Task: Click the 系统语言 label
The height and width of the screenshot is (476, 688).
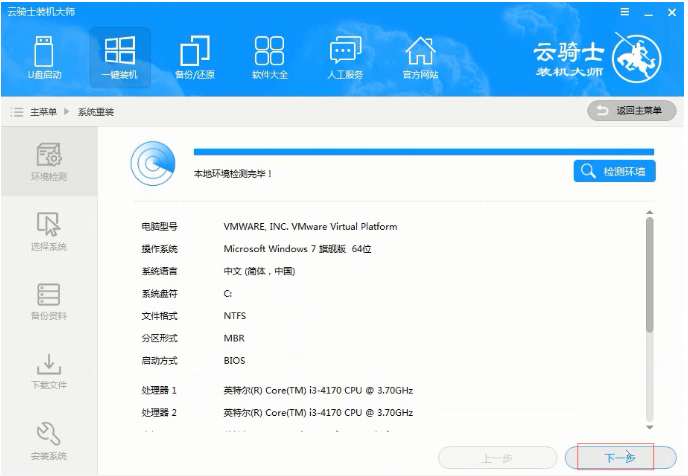Action: click(159, 271)
